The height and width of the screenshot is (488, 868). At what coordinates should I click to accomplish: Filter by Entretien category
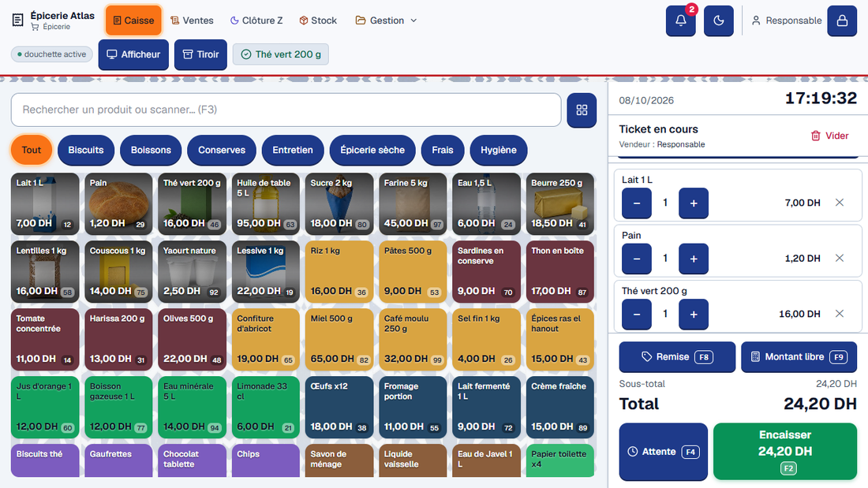(x=292, y=150)
